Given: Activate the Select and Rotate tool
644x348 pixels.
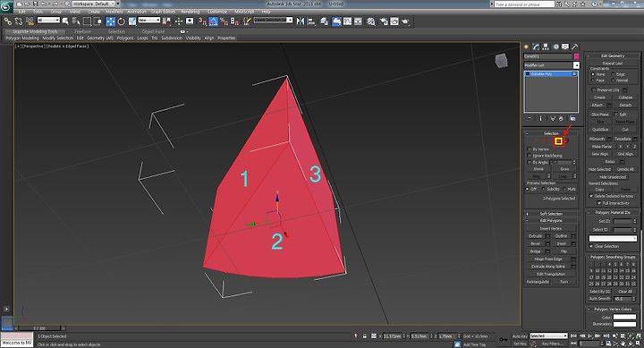Looking at the screenshot, I should coord(121,21).
